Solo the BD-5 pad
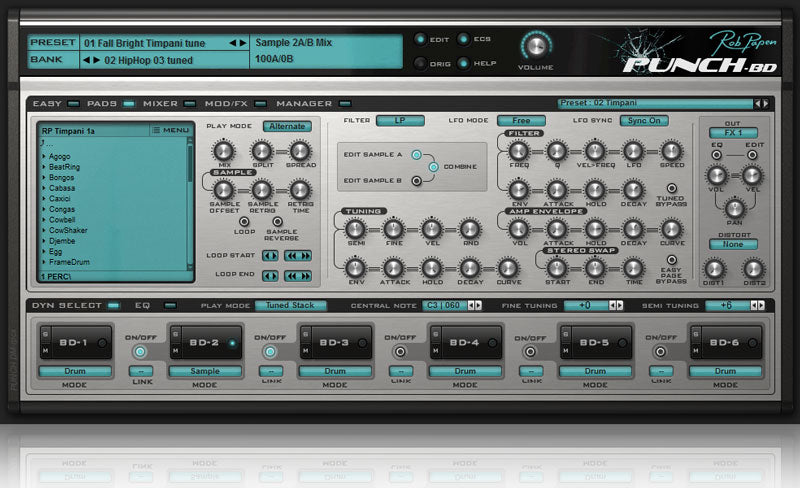Viewport: 800px width, 488px height. click(566, 334)
